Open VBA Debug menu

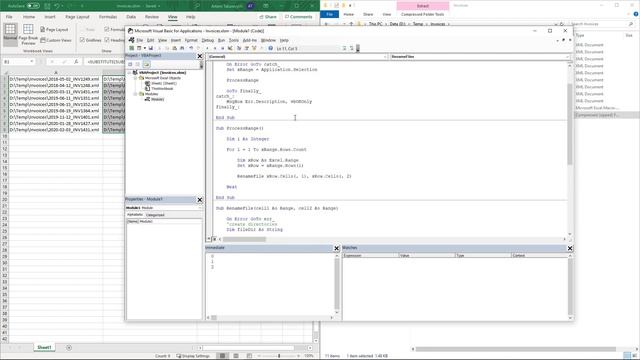208,40
